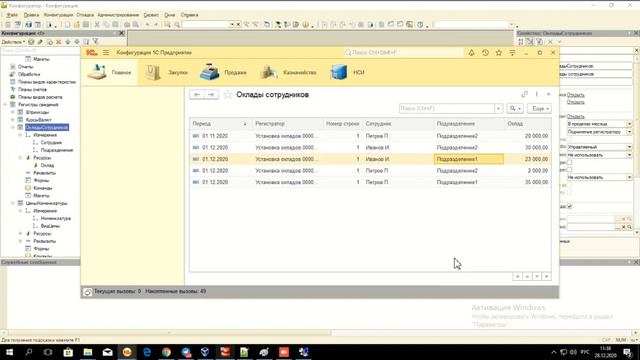Click first 'Открыть' link in properties

[576, 95]
